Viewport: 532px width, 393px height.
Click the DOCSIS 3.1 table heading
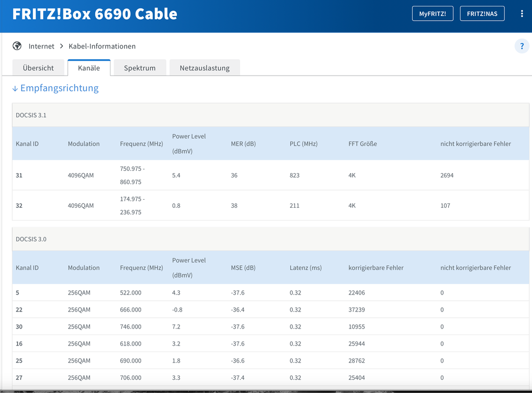click(x=31, y=115)
